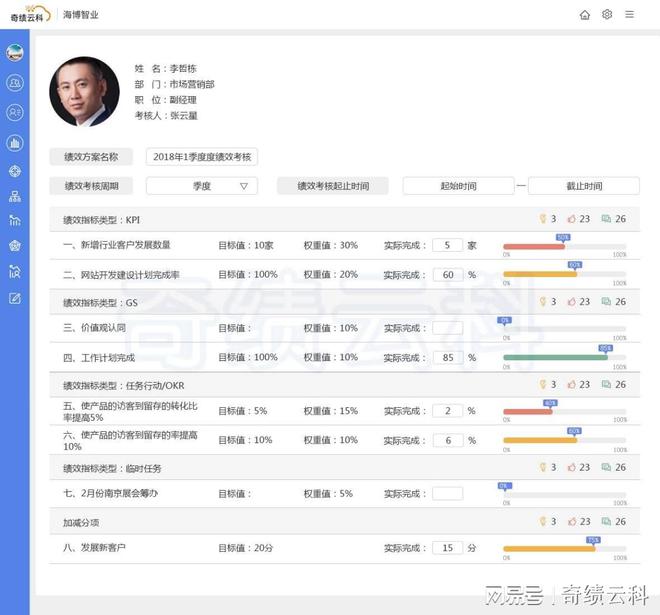Viewport: 660px width, 615px height.
Task: Click the profile avatar at sidebar top
Action: tap(15, 53)
